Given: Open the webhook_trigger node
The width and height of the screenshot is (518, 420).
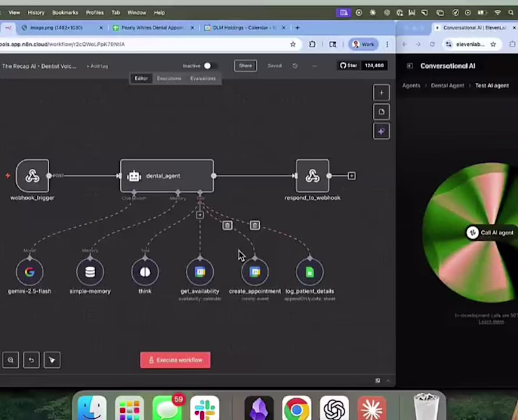Looking at the screenshot, I should [32, 175].
